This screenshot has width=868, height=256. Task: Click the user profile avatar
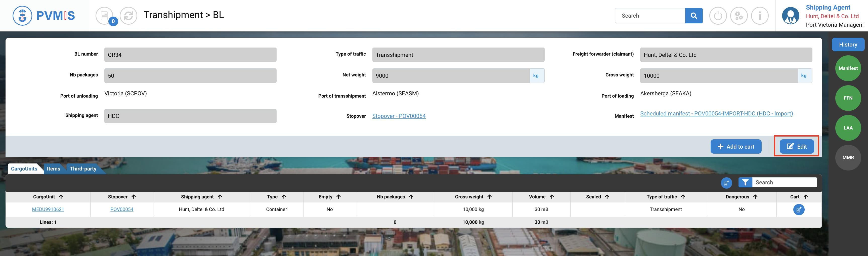[x=791, y=16]
